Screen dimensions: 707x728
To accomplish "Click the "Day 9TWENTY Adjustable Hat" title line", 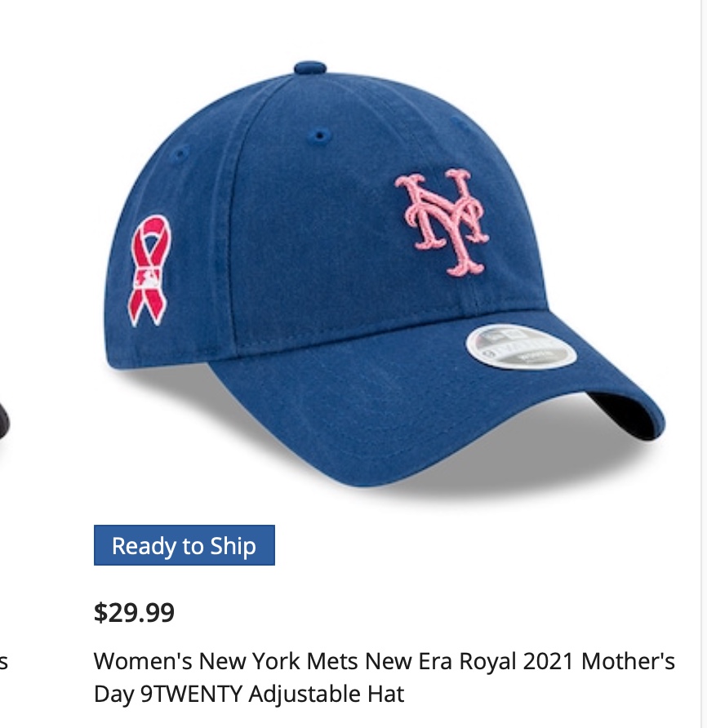I will tap(249, 694).
